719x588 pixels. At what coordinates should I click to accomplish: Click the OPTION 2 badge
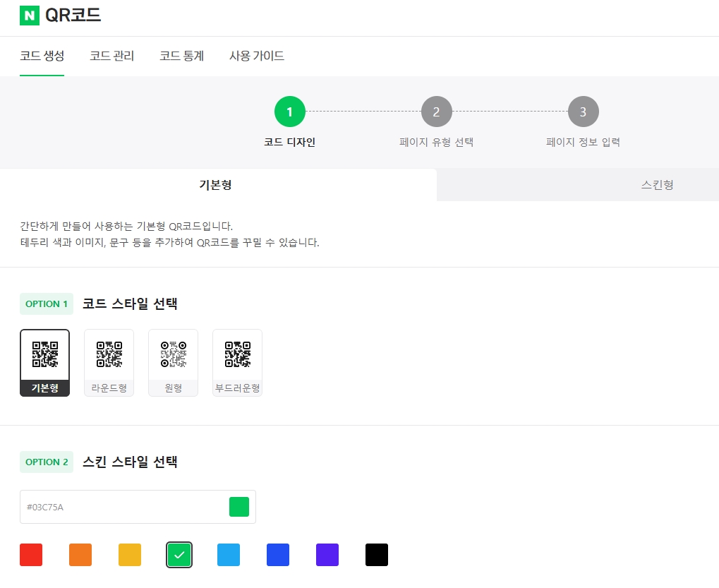click(47, 462)
